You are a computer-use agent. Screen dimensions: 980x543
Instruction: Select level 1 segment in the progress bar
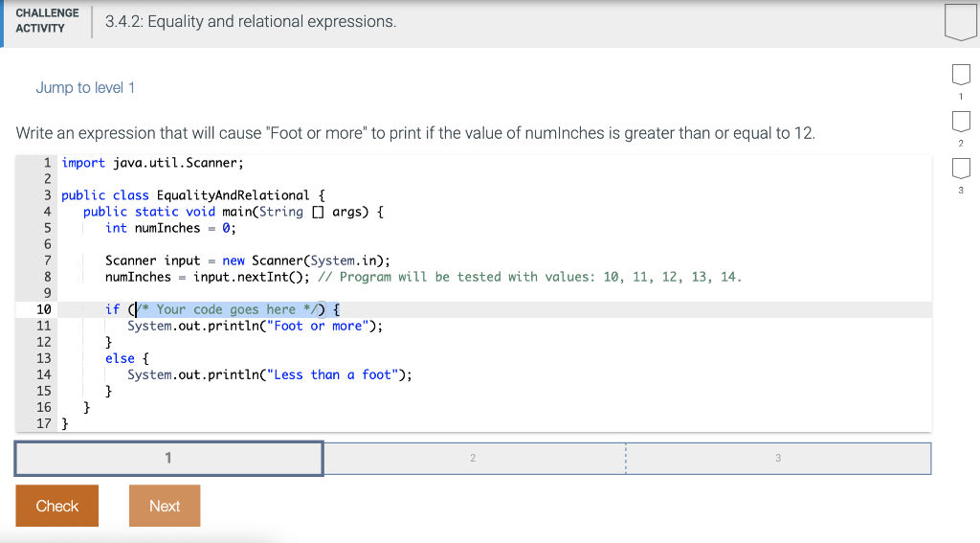168,458
